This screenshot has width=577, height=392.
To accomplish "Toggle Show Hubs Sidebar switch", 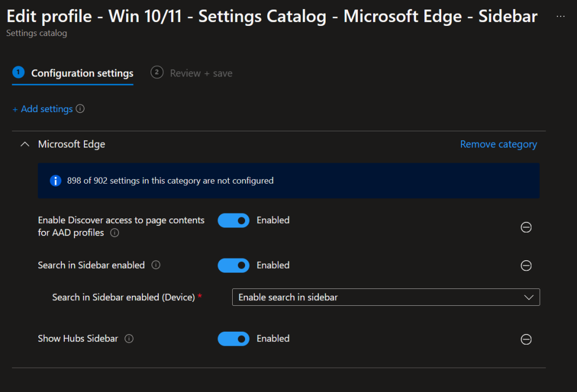I will (x=233, y=339).
